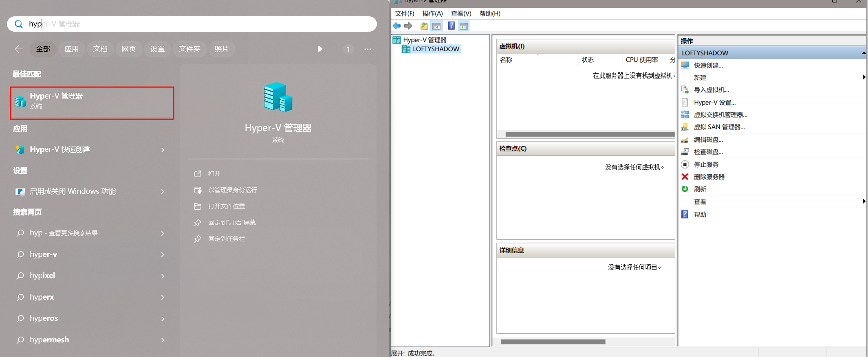Click the Forward arrow in Hyper-V toolbar

pos(408,26)
